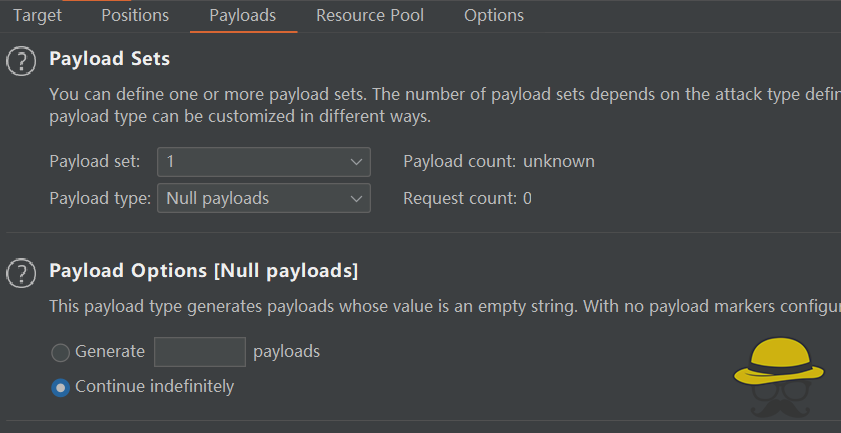Image resolution: width=841 pixels, height=433 pixels.
Task: Click the Payload Sets heading
Action: tap(110, 59)
